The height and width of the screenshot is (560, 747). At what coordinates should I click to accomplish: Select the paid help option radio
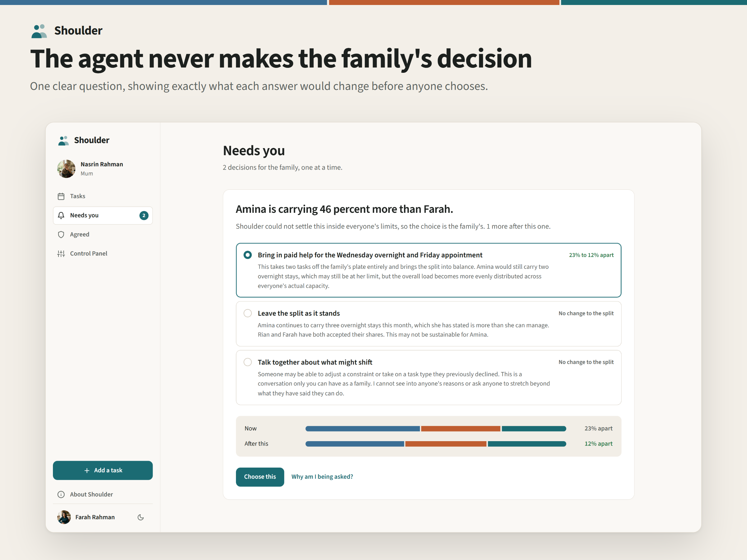pos(248,255)
